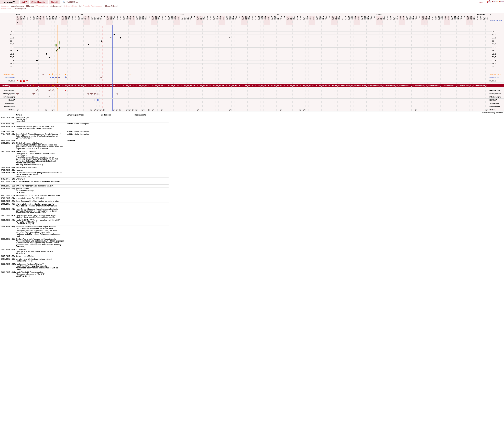
Task: Click the spotting dots on cycle day 35
Action: (127, 80)
